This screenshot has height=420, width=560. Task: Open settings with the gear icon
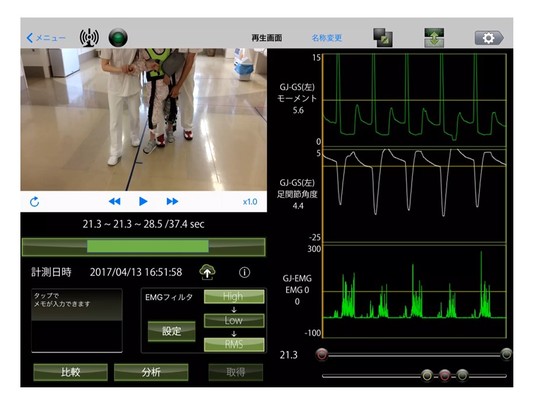(x=489, y=38)
